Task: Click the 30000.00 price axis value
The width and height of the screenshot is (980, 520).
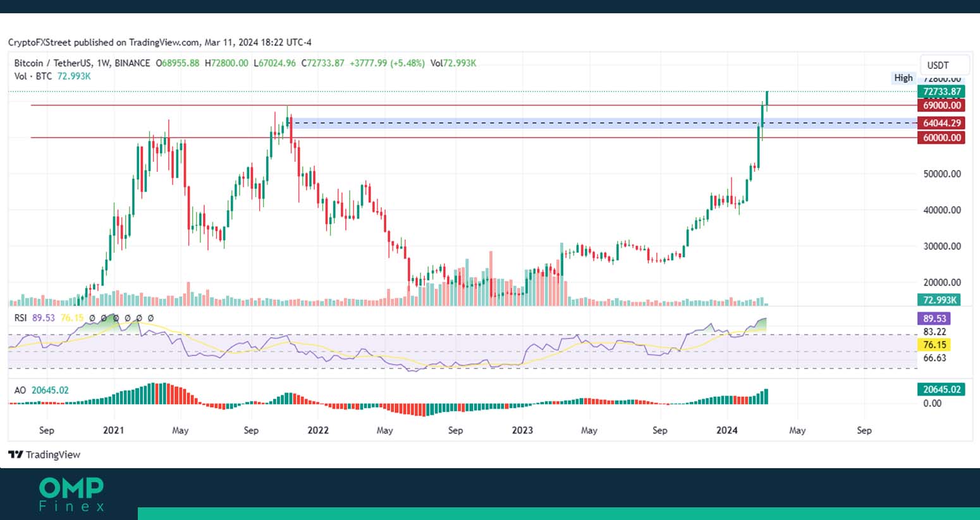Action: point(942,246)
